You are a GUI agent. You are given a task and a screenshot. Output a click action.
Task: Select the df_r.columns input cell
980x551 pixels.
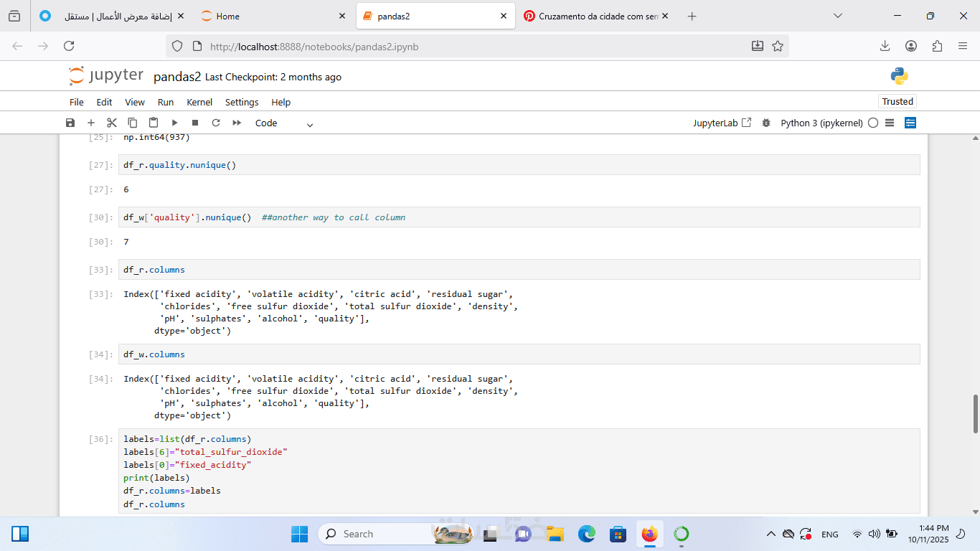point(519,270)
